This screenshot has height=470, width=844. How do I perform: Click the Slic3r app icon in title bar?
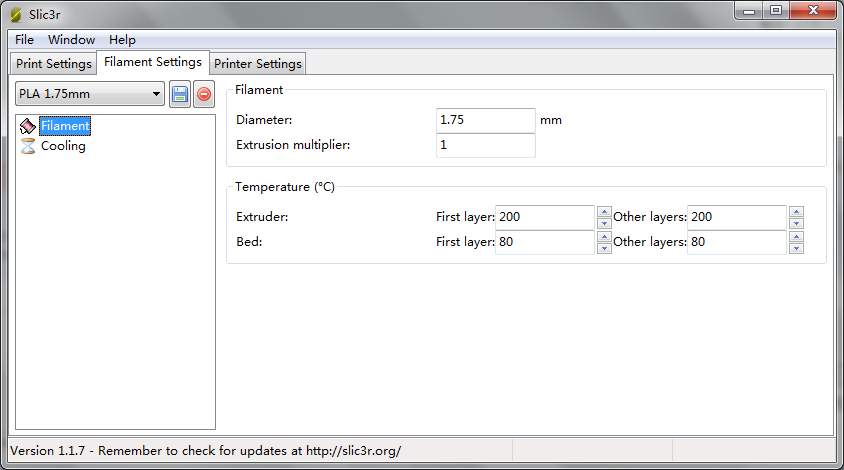pyautogui.click(x=16, y=13)
